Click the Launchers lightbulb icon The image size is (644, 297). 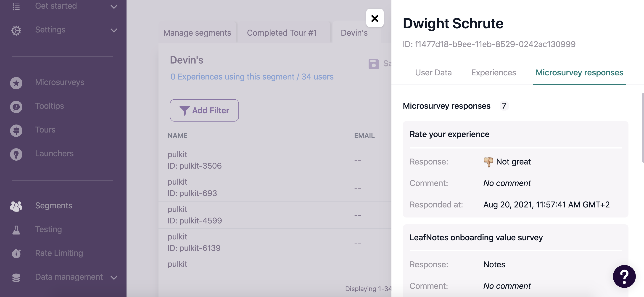click(16, 154)
